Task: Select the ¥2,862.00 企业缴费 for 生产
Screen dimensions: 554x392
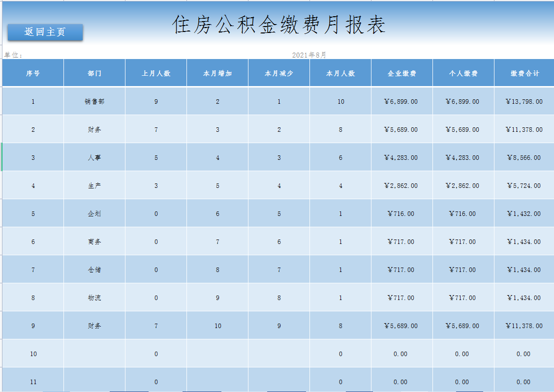Action: pyautogui.click(x=401, y=185)
